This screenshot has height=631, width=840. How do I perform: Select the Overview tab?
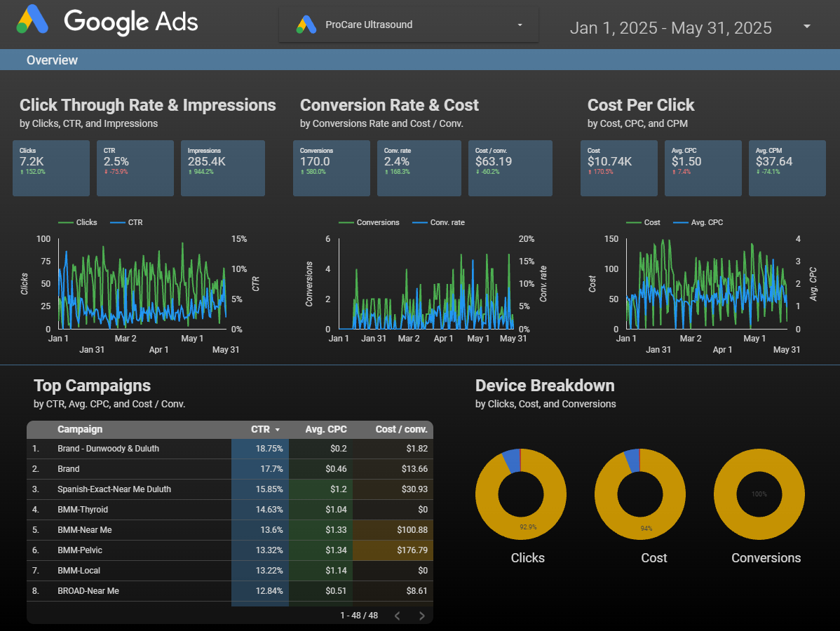coord(52,60)
